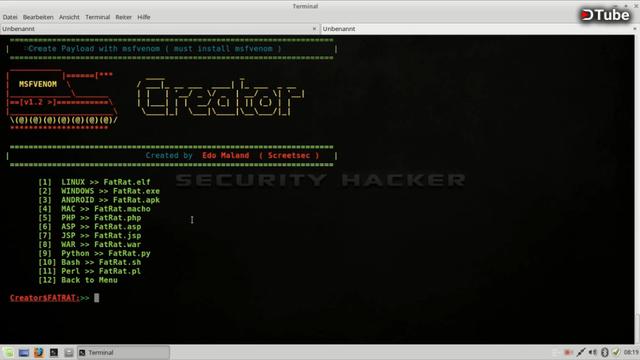Click the '[10] Bash >> FatRat.sh' line
The image size is (640, 360).
coord(89,262)
